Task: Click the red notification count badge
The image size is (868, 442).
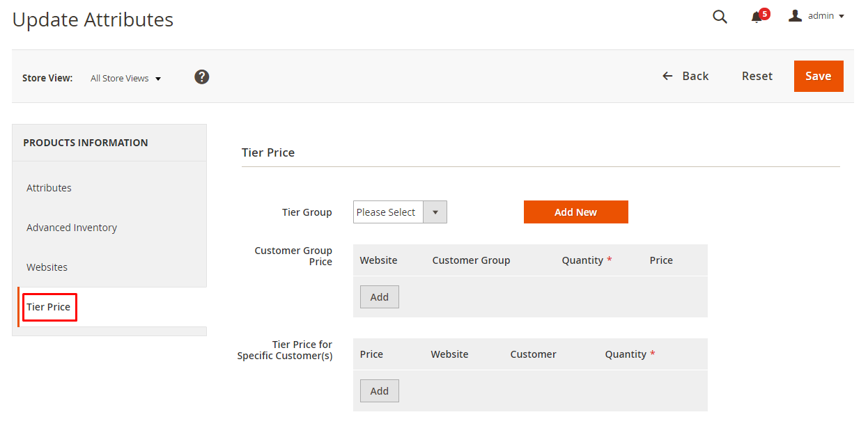Action: tap(765, 13)
